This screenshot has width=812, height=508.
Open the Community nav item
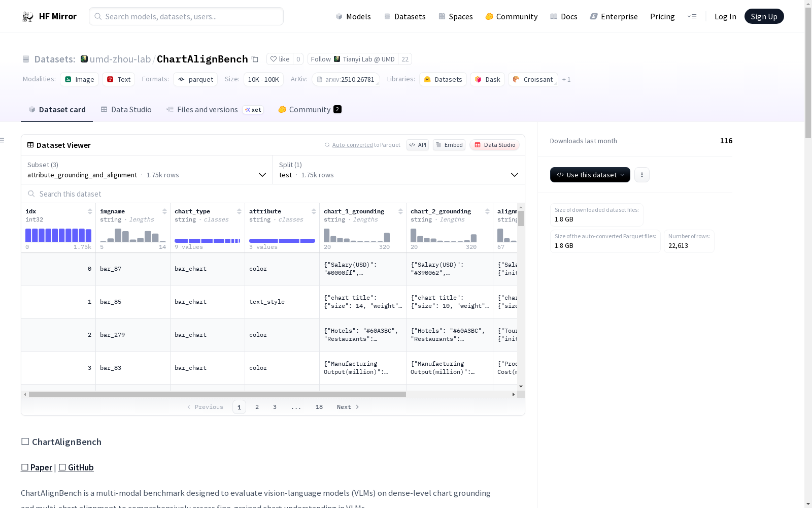click(512, 16)
